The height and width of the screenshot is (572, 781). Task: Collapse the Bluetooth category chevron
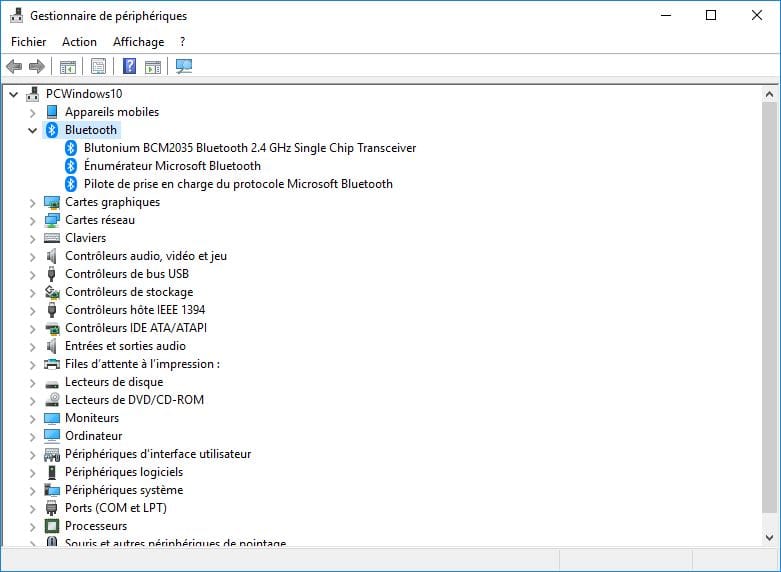click(x=33, y=130)
